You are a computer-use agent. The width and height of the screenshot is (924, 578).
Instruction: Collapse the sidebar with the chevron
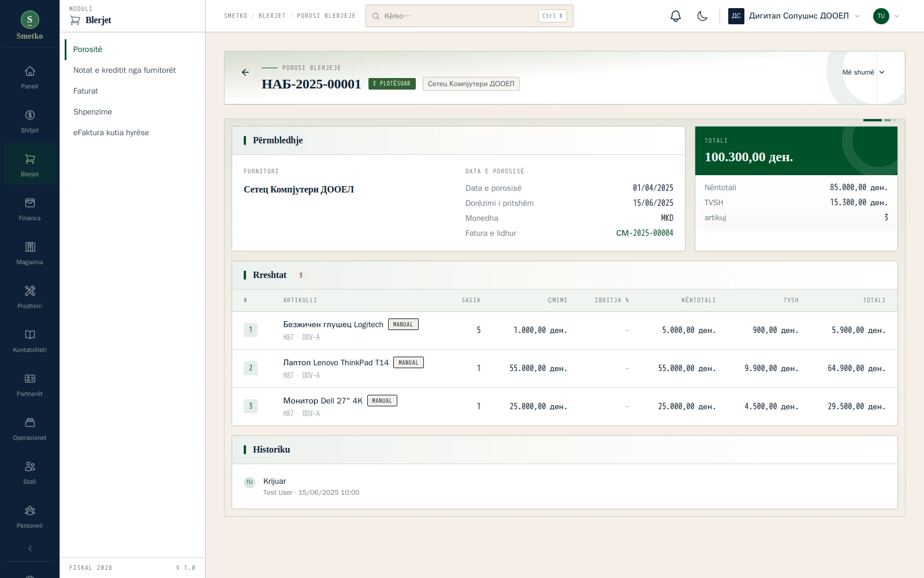30,549
